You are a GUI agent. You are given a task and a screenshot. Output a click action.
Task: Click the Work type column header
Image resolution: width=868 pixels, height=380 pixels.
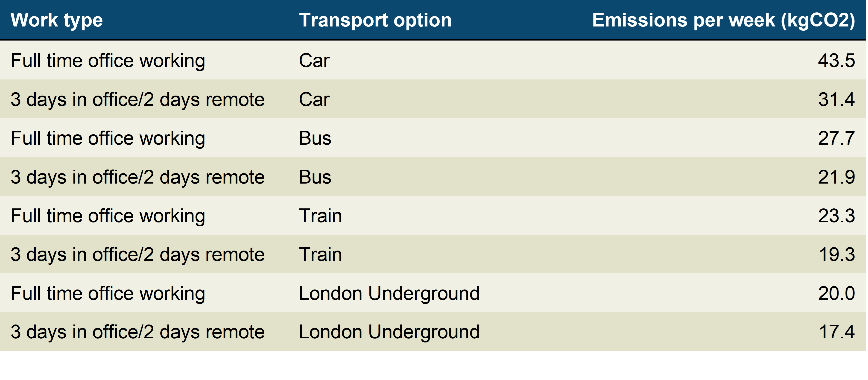point(57,20)
